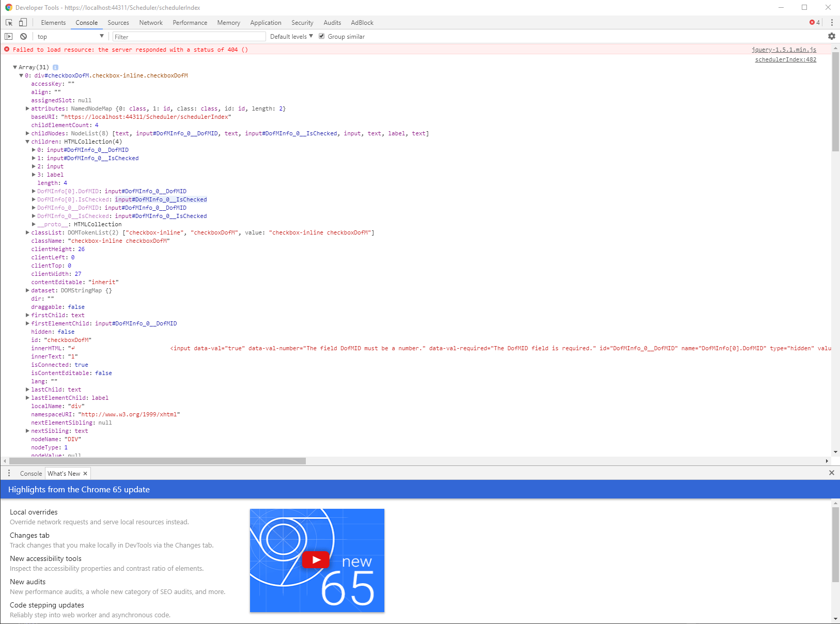Click the namespaceURI value

(129, 414)
